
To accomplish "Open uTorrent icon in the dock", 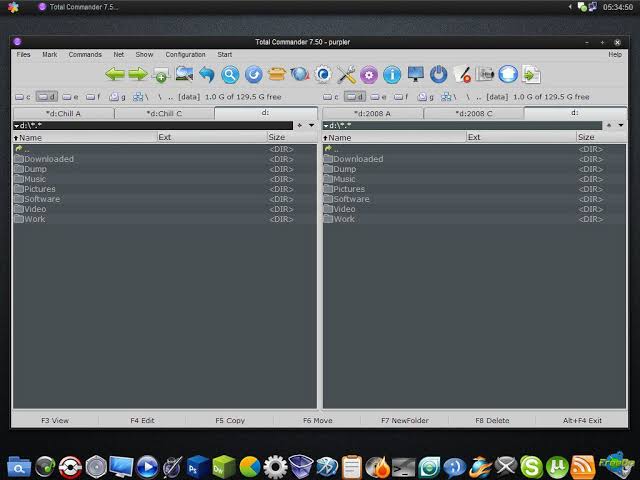I will pyautogui.click(x=557, y=467).
